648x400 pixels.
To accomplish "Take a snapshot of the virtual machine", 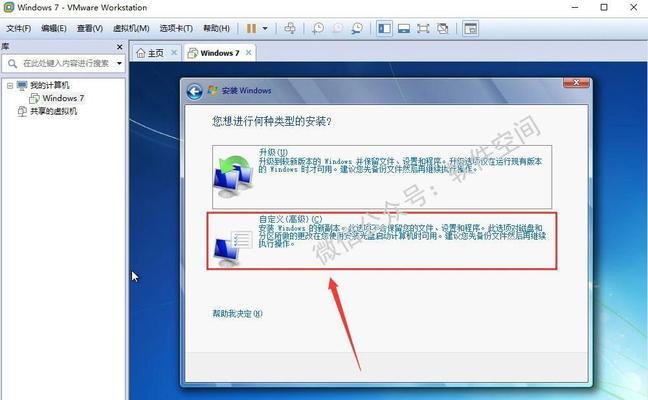I will 318,29.
